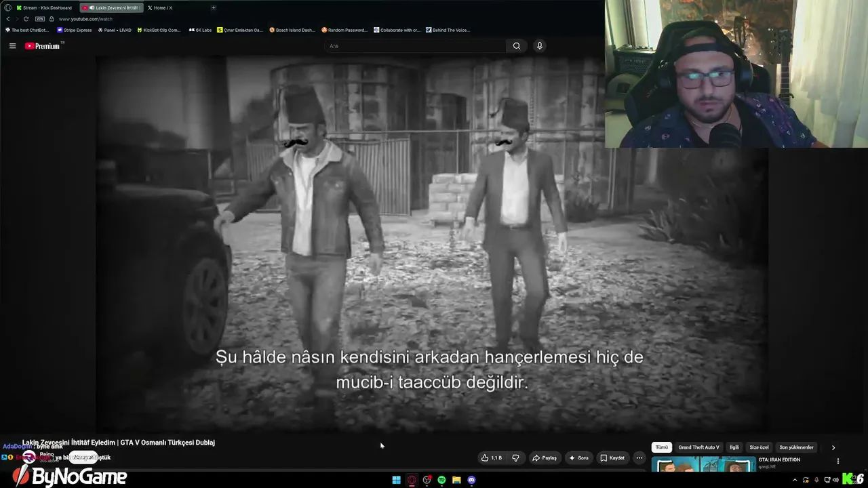Select the Lakin Zevcesini YouTube browser tab

click(111, 7)
